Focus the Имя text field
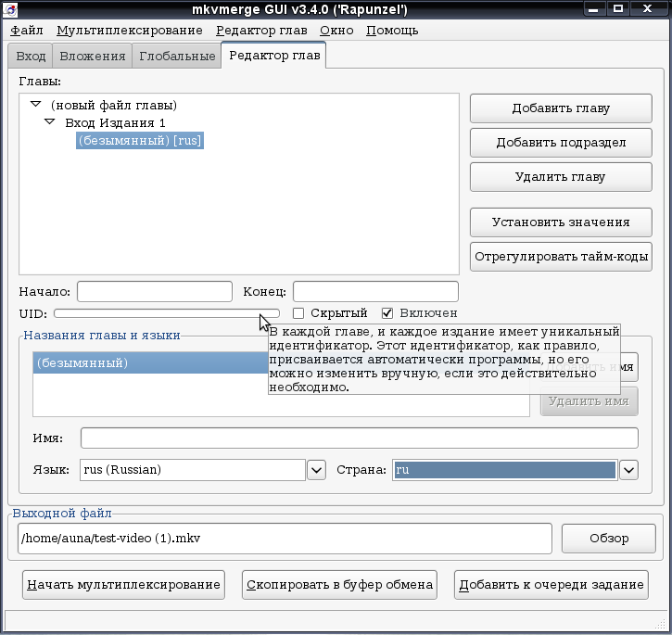Image resolution: width=672 pixels, height=635 pixels. click(359, 438)
